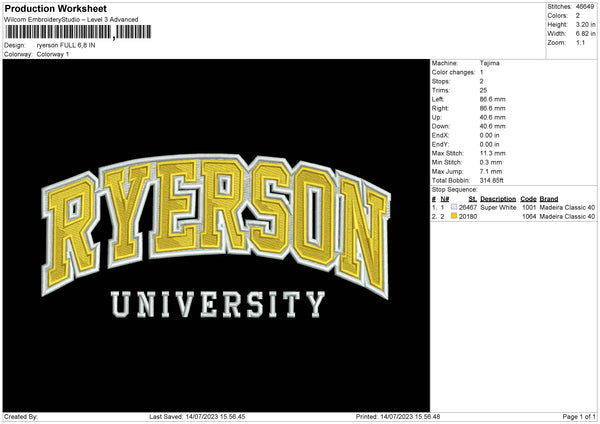Screen dimensions: 600x424
Task: Select the Right extent value 86.6 mm
Action: pos(492,108)
